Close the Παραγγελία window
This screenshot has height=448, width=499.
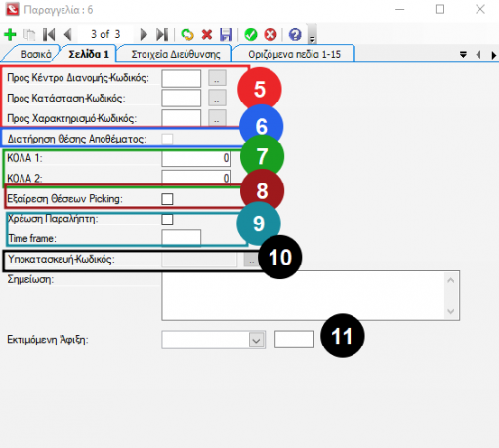click(480, 9)
